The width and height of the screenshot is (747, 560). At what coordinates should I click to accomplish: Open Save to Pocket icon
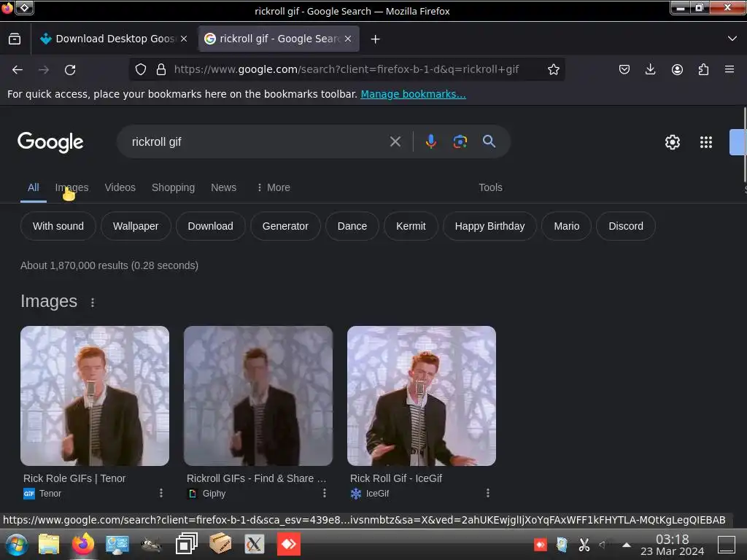[x=624, y=69]
